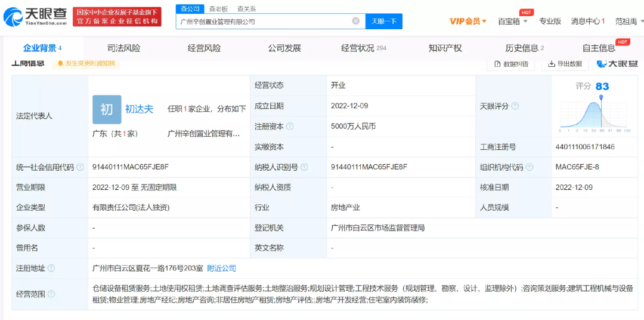Viewport: 644px width, 320px height.
Task: Click the red official credit agency banner
Action: click(x=117, y=17)
